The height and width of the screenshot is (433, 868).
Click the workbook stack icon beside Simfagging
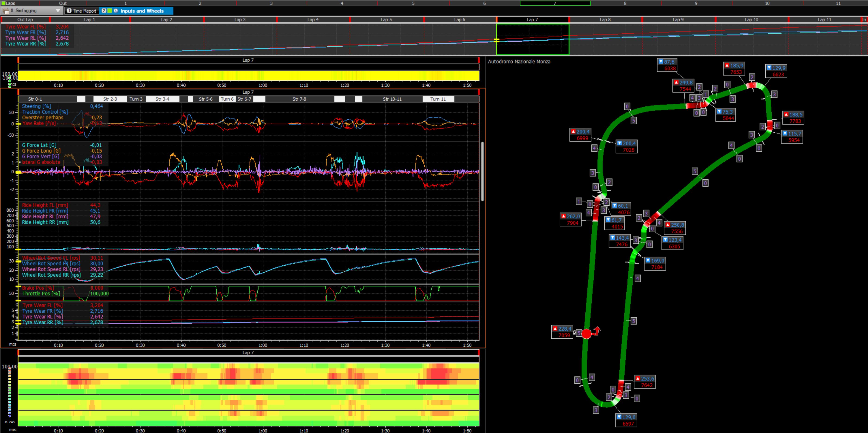pyautogui.click(x=6, y=11)
